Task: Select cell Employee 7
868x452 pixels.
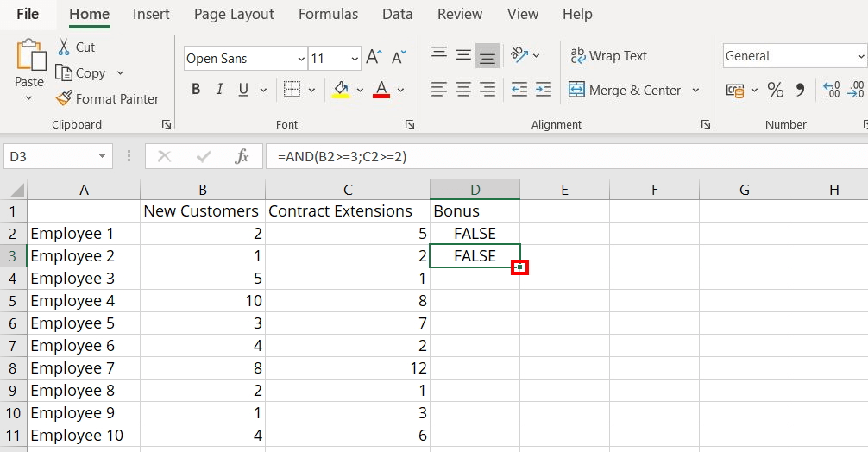Action: tap(84, 368)
